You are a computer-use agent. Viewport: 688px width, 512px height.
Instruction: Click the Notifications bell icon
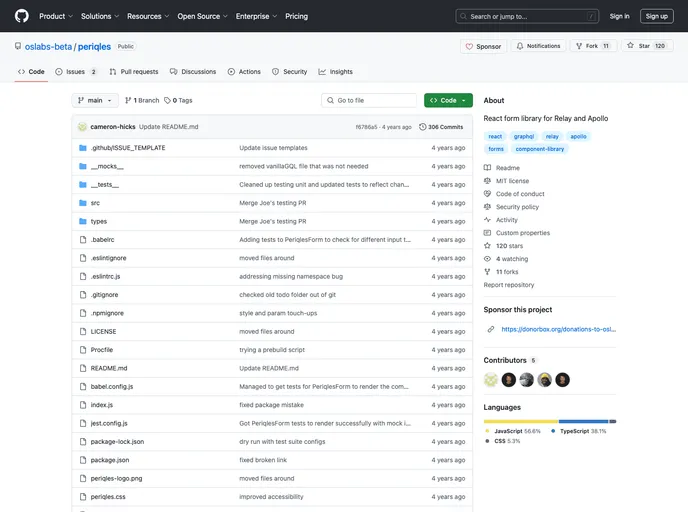tap(520, 46)
